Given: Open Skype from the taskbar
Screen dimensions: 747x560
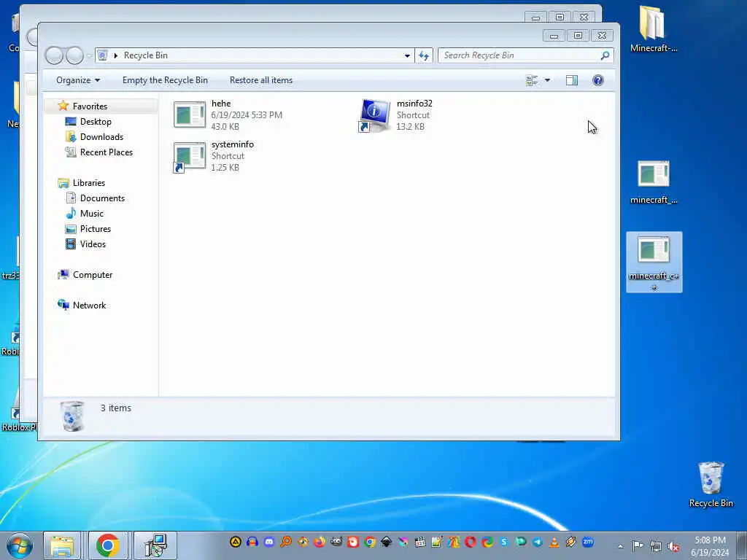Looking at the screenshot, I should tap(504, 542).
